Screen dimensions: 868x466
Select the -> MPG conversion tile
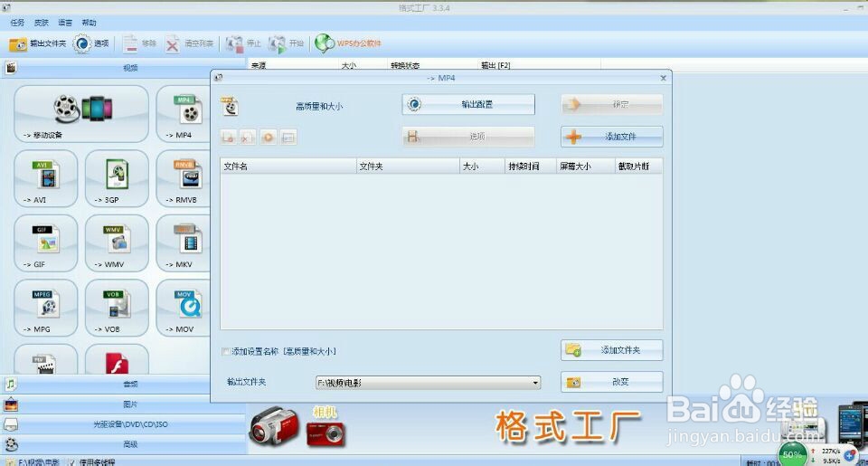(x=46, y=308)
